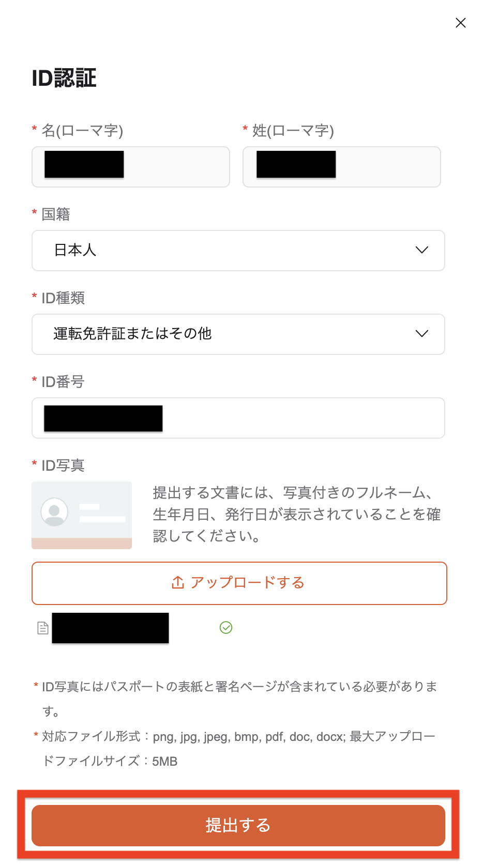Click inside the 名(ローマ字) input field
The image size is (484, 868).
(x=130, y=166)
